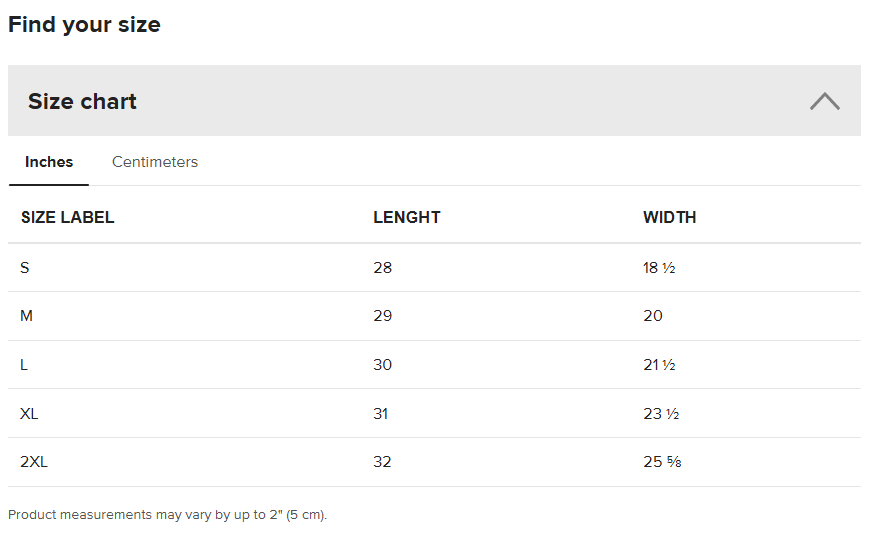Image resolution: width=881 pixels, height=537 pixels.
Task: Select the XL size row label
Action: click(x=29, y=414)
